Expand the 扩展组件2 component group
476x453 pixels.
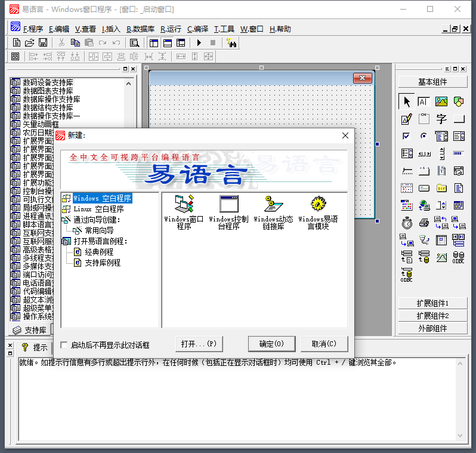(x=432, y=316)
